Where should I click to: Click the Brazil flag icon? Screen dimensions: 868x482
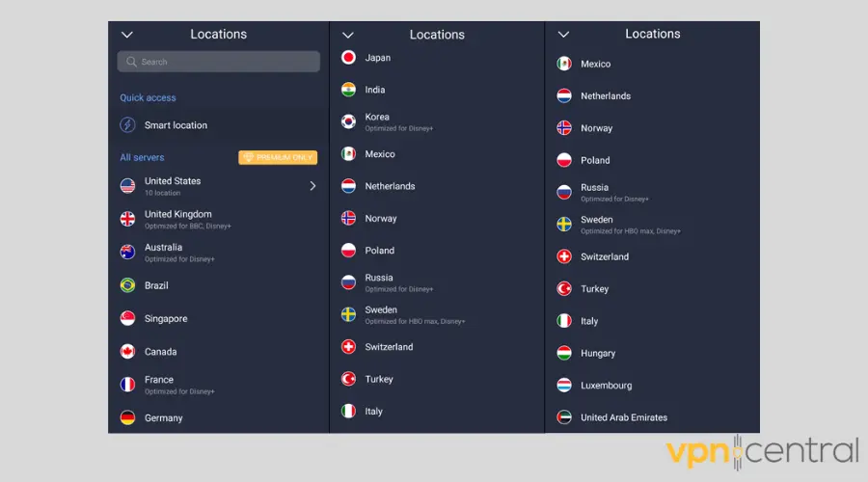pos(128,285)
